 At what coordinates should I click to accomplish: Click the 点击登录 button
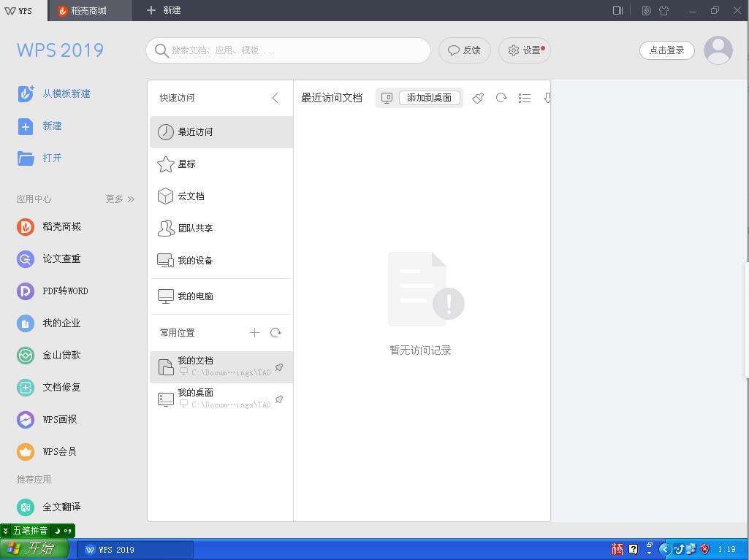click(x=666, y=50)
